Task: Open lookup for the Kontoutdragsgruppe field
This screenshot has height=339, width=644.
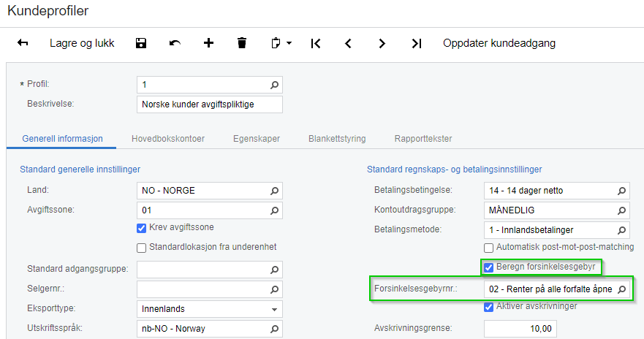Action: [x=622, y=210]
